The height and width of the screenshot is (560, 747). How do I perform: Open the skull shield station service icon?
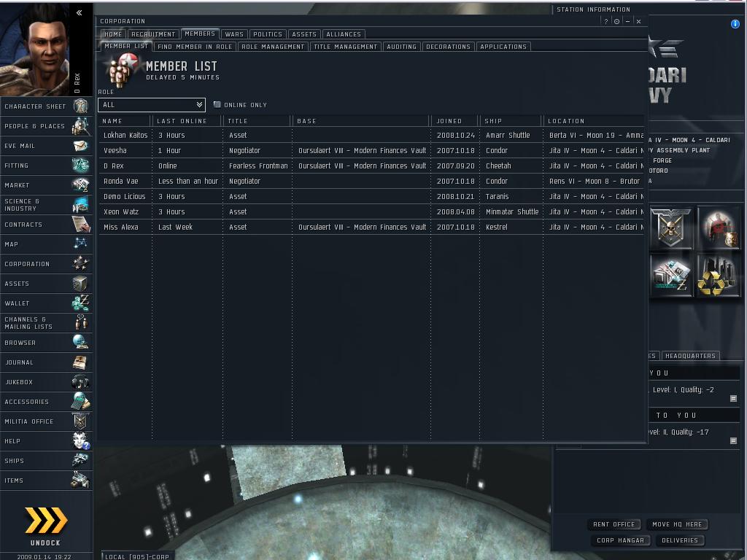point(671,227)
